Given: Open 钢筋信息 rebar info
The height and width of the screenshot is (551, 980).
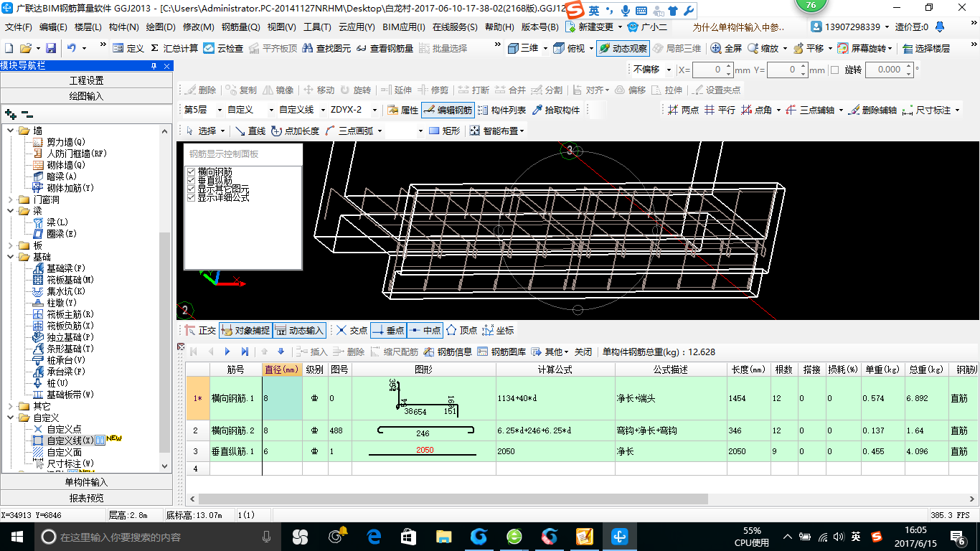Looking at the screenshot, I should pos(448,352).
